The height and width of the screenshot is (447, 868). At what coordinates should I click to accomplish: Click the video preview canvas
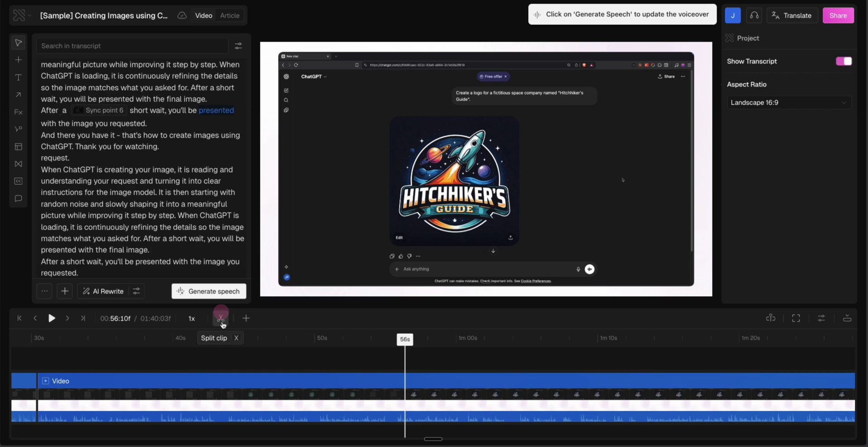pos(486,169)
